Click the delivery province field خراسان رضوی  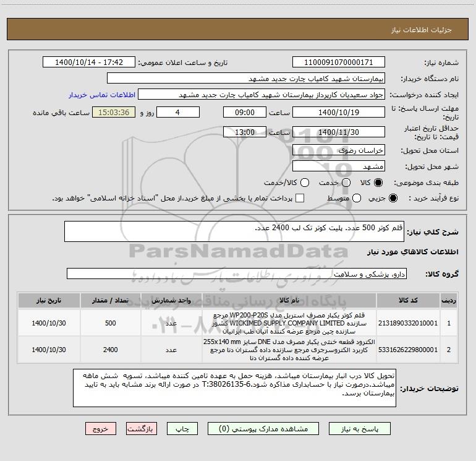click(339, 150)
